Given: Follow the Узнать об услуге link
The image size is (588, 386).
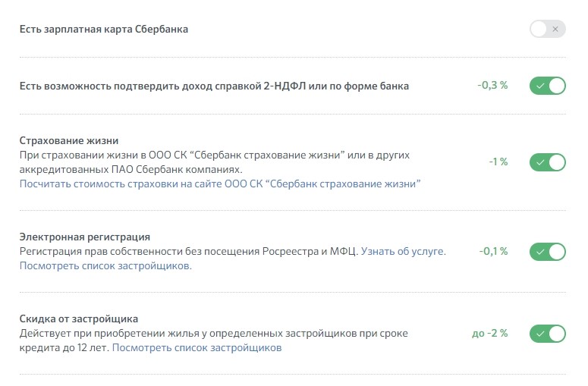Looking at the screenshot, I should pos(404,251).
